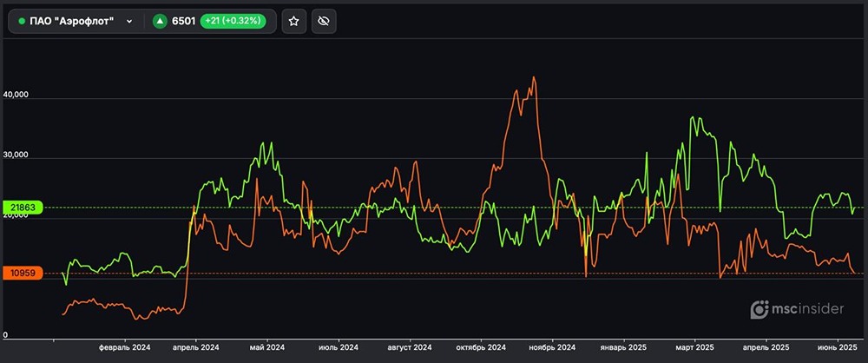Click the 30,000 y-axis label
868x363 pixels.
pyautogui.click(x=16, y=155)
